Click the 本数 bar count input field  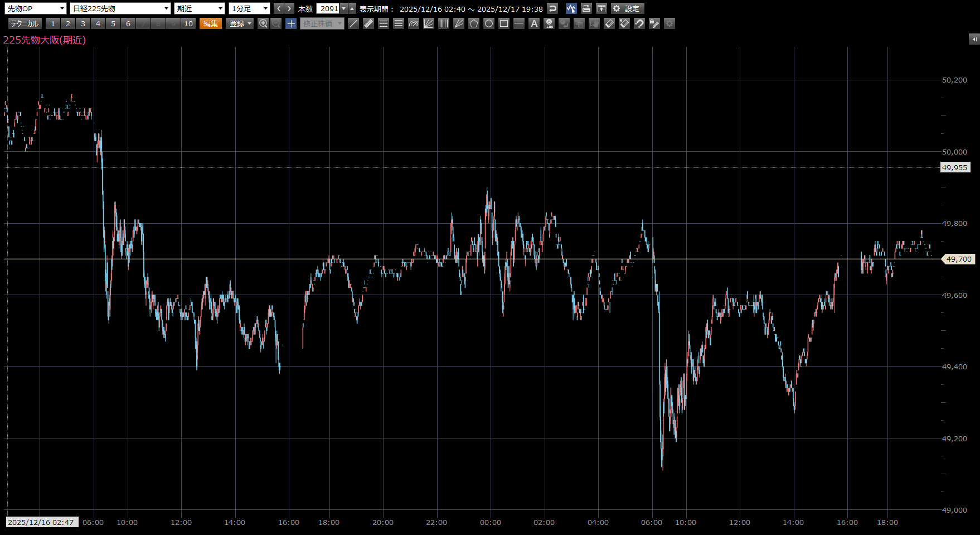pos(328,8)
